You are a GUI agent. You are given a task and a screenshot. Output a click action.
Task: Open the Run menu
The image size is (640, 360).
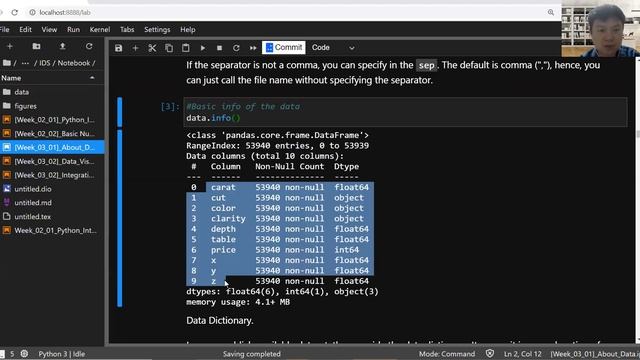(x=73, y=29)
